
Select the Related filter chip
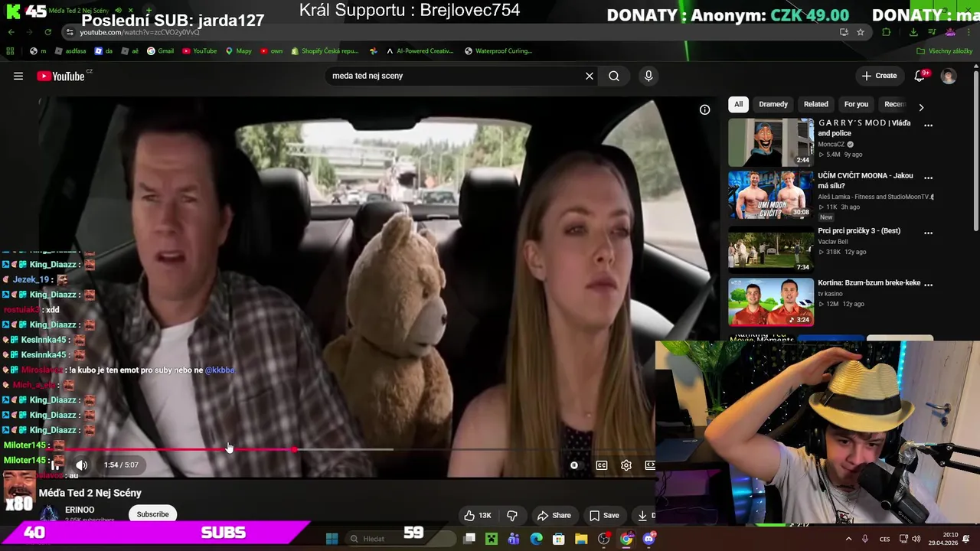(x=816, y=104)
